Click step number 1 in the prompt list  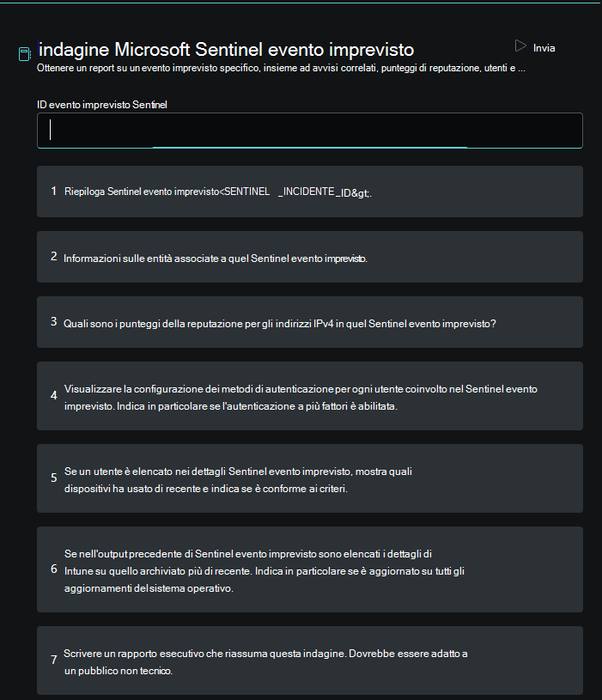point(53,191)
